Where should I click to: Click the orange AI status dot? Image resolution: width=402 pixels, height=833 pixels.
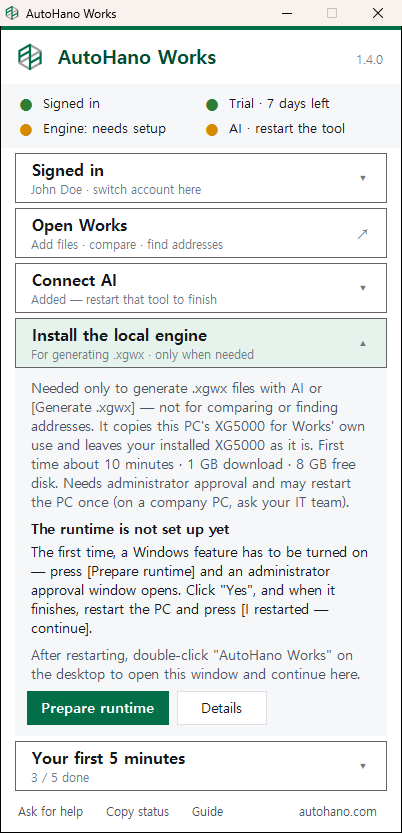212,130
